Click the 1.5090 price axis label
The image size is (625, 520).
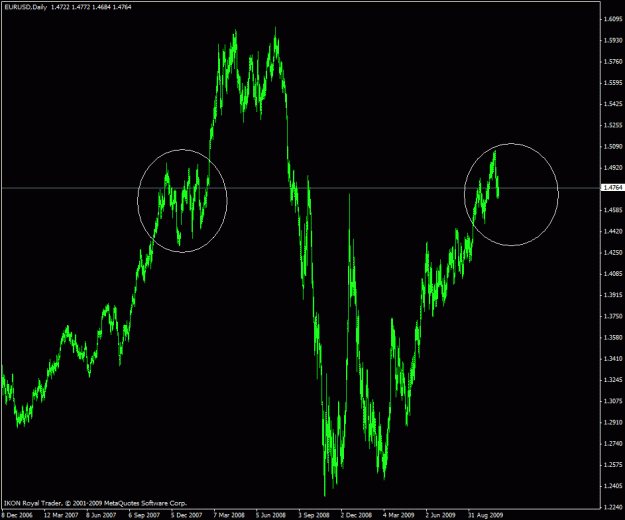click(613, 147)
